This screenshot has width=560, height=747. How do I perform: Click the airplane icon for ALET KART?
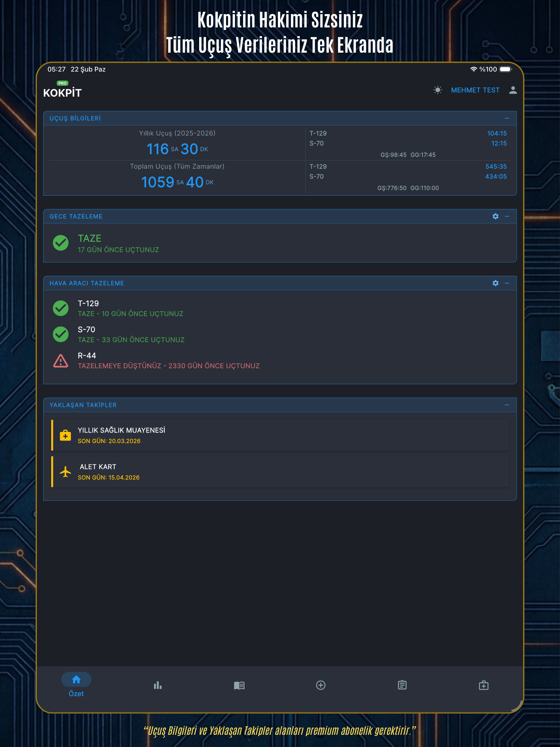(x=65, y=472)
